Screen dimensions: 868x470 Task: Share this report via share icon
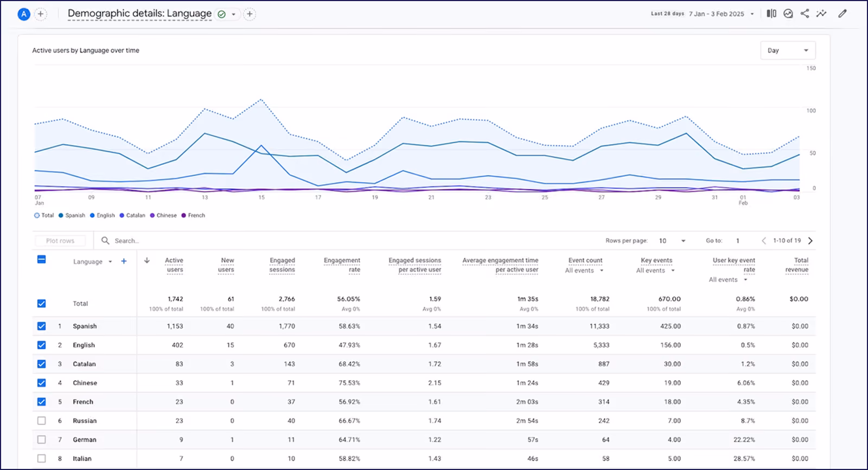(805, 14)
